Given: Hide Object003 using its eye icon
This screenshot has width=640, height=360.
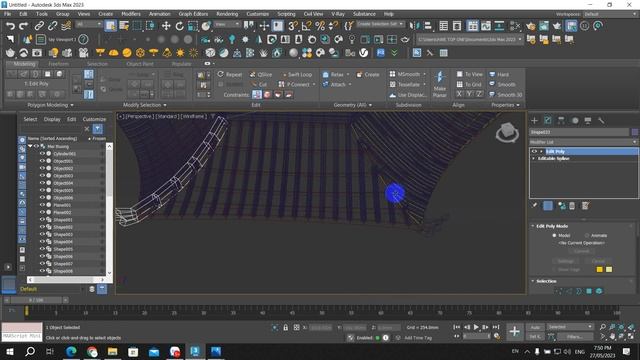Looking at the screenshot, I should [42, 176].
